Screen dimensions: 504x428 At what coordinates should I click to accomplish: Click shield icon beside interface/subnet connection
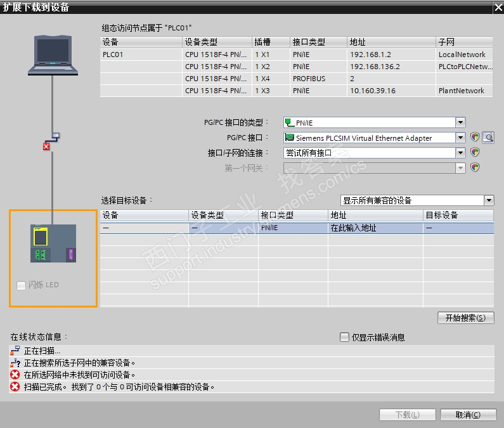coord(475,152)
